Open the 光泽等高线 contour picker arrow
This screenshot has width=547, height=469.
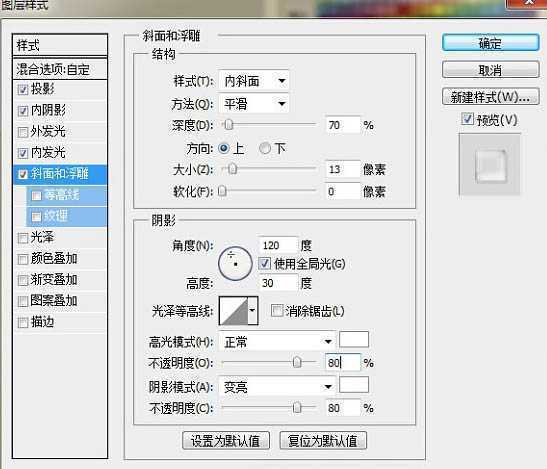tap(253, 311)
